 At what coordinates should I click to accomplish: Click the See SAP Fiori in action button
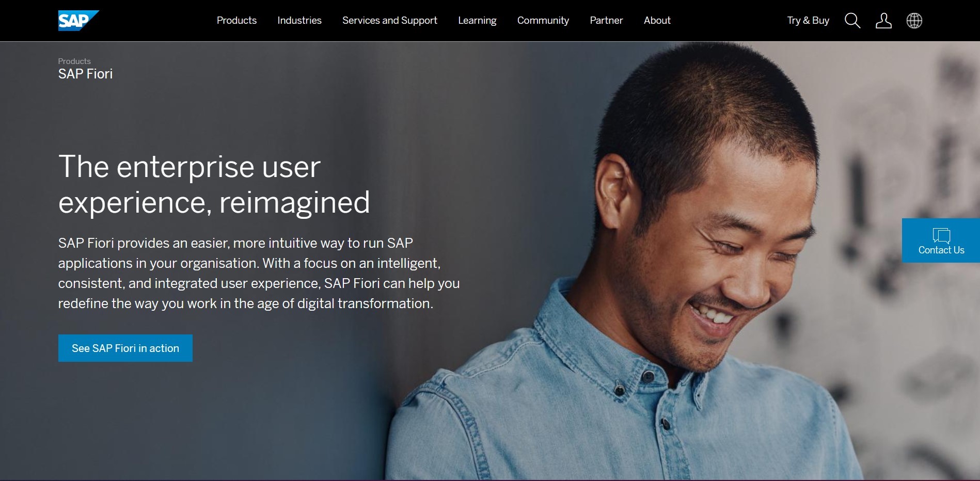125,348
